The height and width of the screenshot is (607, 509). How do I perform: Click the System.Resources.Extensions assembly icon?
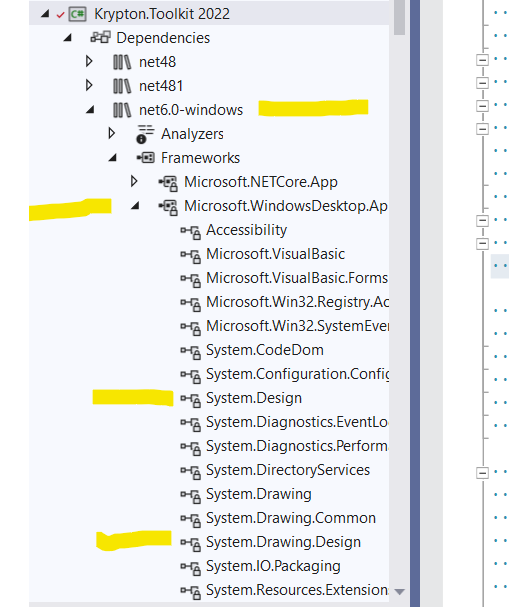(x=191, y=592)
